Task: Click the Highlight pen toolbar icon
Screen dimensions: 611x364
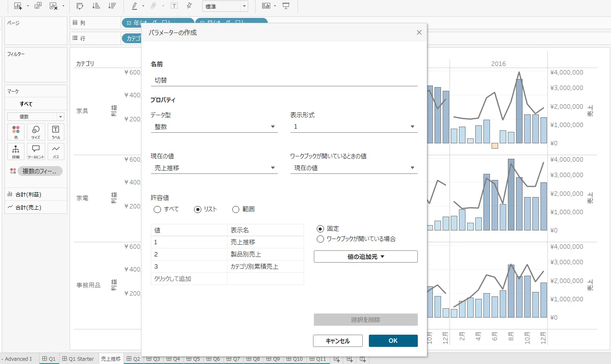Action: (x=135, y=6)
